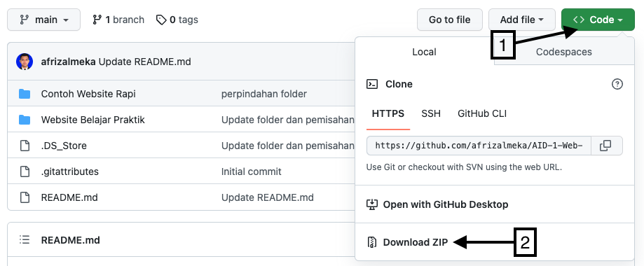Open the Update README.md commit message in the README.md row
This screenshot has width=644, height=266.
pos(268,197)
